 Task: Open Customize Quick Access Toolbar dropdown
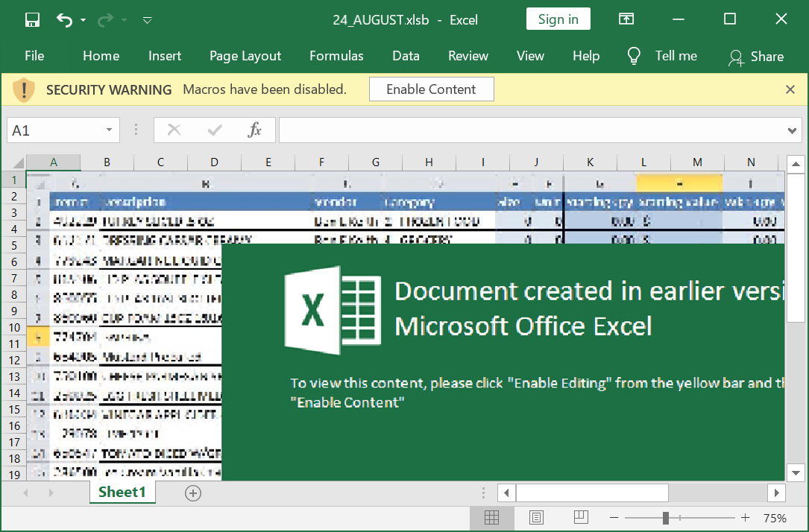pos(147,21)
